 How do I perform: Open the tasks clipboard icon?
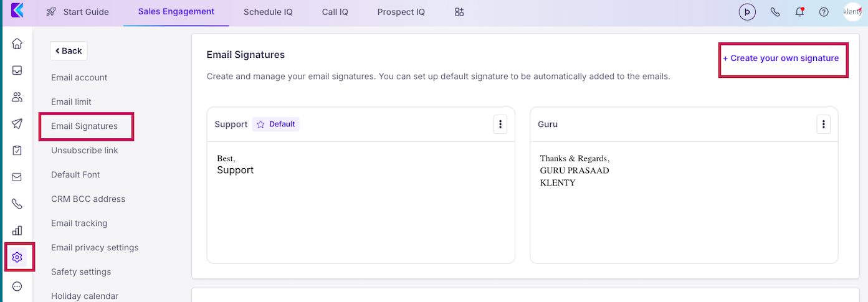point(17,150)
